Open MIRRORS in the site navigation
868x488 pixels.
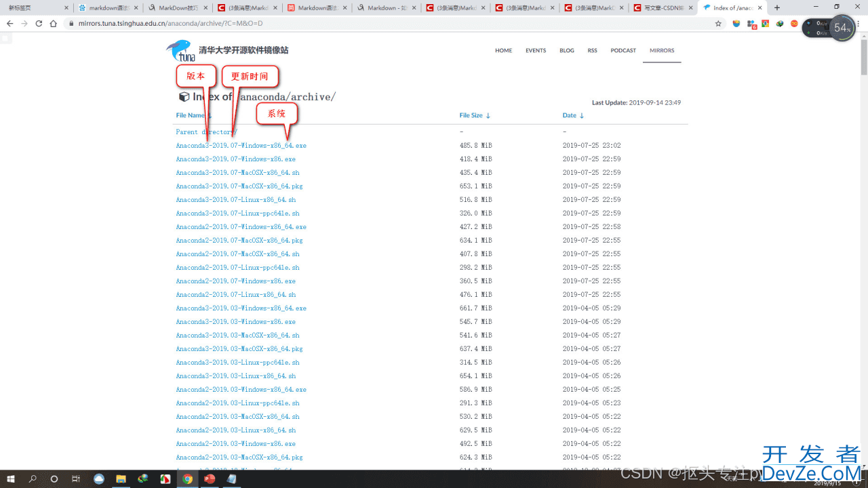(662, 51)
